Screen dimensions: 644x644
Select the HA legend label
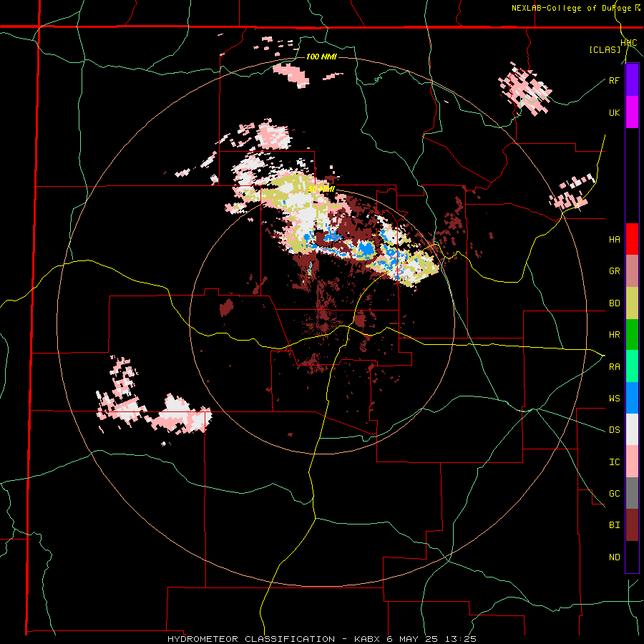click(x=614, y=240)
